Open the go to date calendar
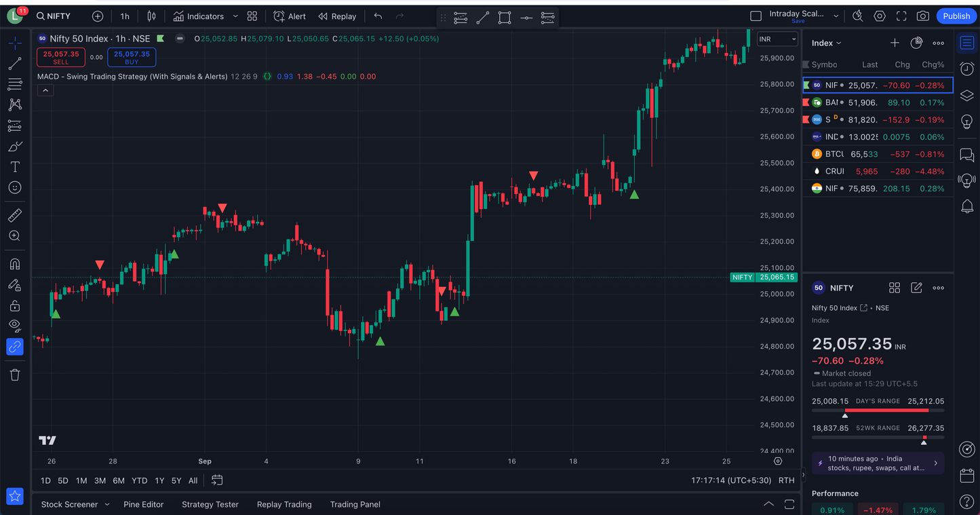The height and width of the screenshot is (515, 980). [x=217, y=480]
